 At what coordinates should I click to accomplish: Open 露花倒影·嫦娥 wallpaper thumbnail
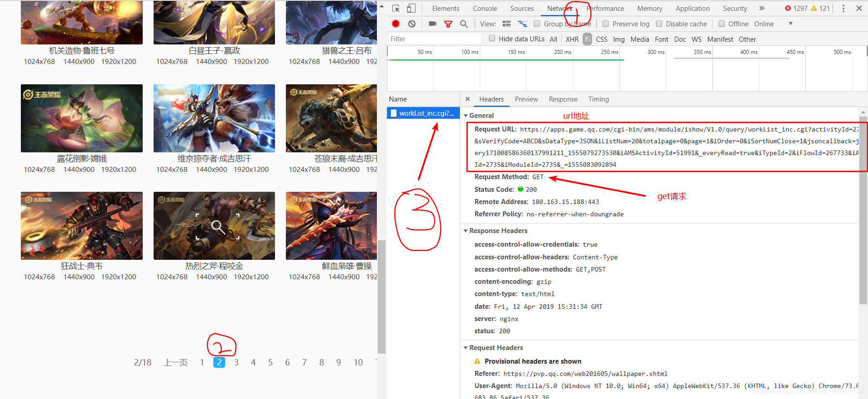coord(82,118)
